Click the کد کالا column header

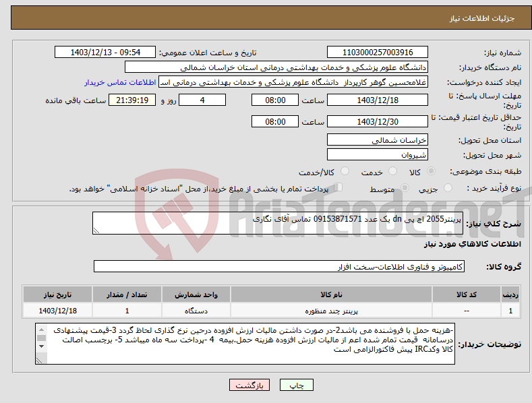466,294
